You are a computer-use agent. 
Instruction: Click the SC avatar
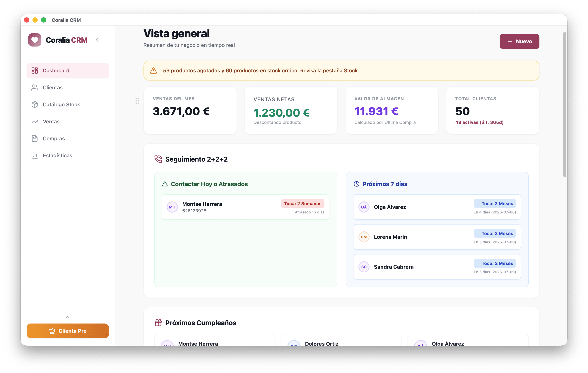[364, 267]
